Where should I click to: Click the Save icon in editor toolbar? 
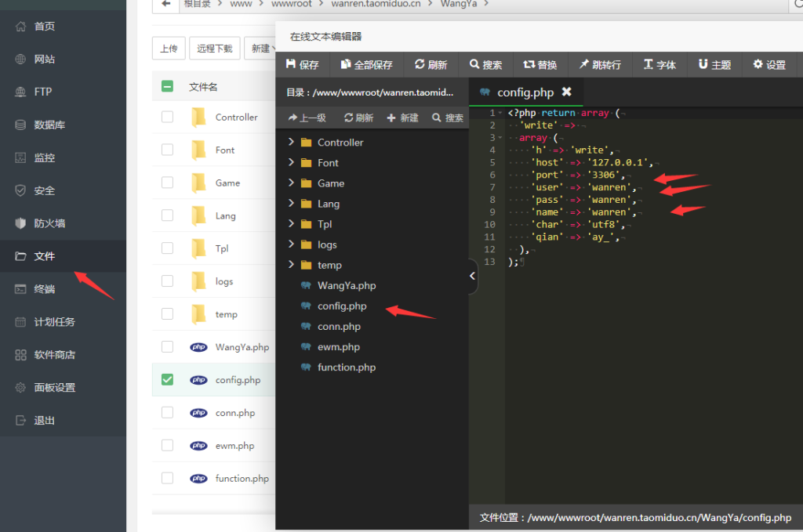click(291, 65)
